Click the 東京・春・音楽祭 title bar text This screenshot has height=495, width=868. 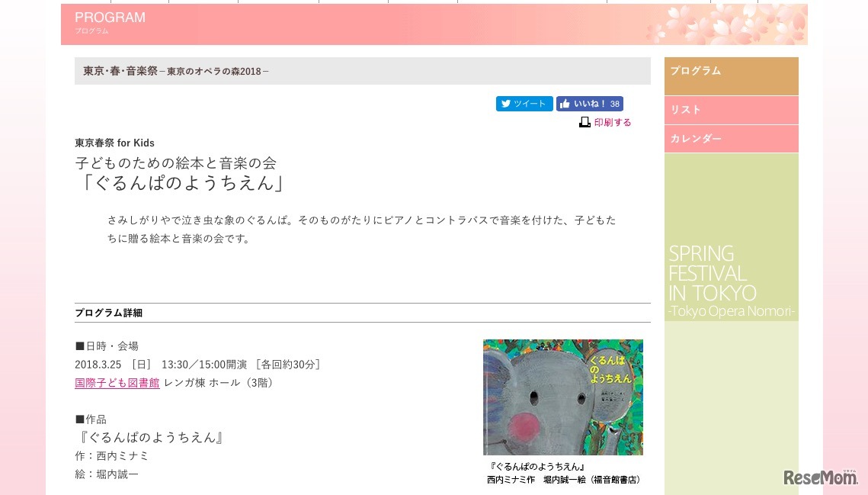pyautogui.click(x=176, y=71)
